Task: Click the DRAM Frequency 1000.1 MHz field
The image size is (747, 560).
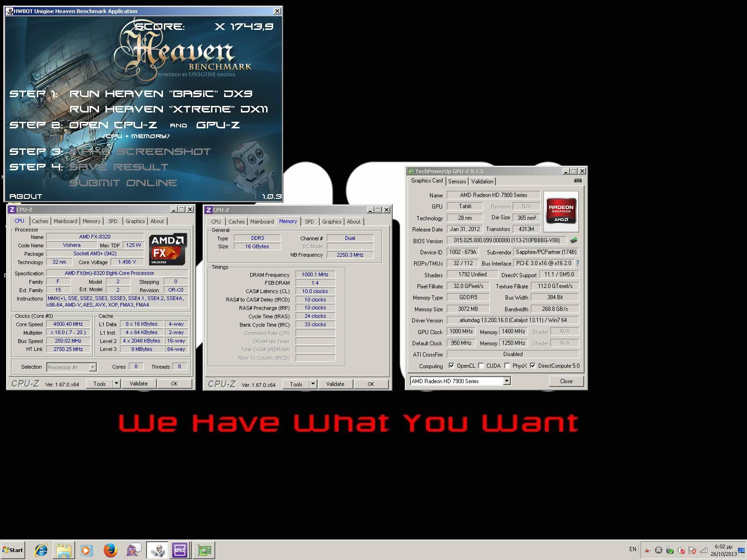Action: [315, 274]
